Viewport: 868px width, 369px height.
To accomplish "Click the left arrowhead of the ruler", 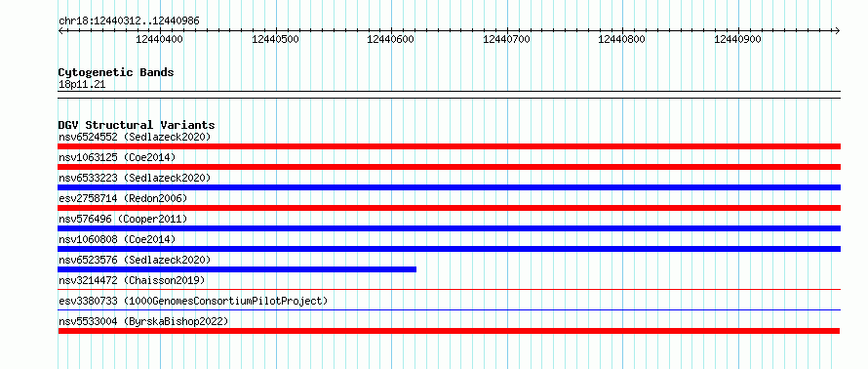I will (60, 30).
